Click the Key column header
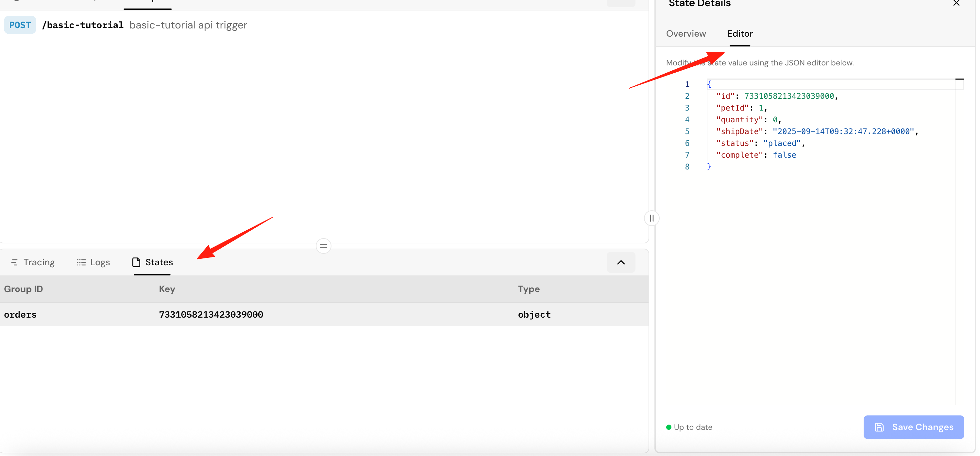Image resolution: width=980 pixels, height=456 pixels. [167, 289]
